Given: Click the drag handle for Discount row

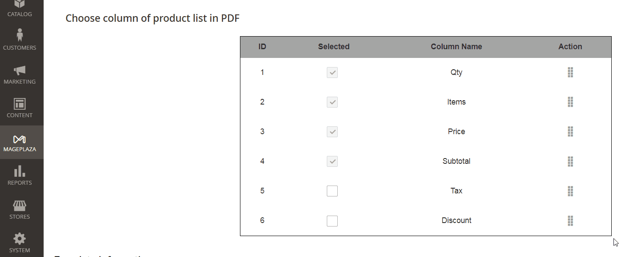Looking at the screenshot, I should (x=570, y=220).
